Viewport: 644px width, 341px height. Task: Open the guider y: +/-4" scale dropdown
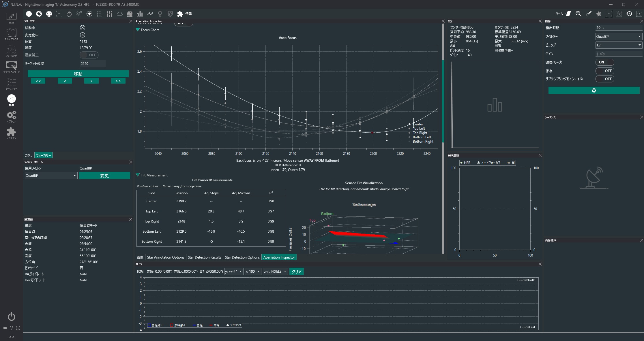(234, 272)
